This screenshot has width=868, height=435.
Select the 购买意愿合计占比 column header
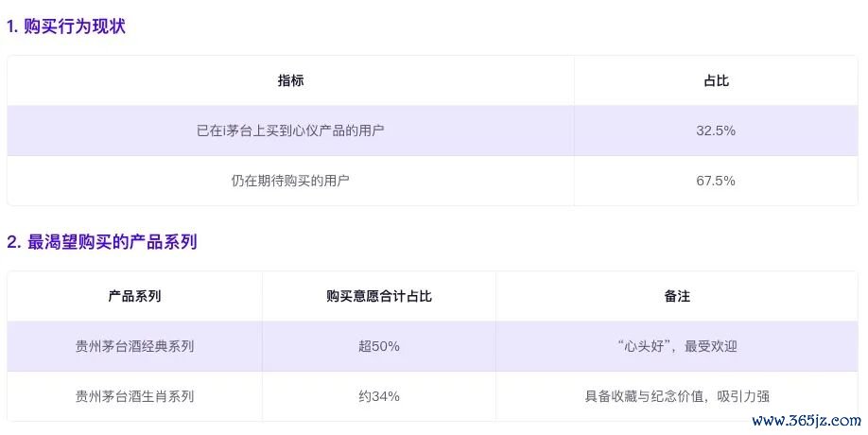(378, 296)
